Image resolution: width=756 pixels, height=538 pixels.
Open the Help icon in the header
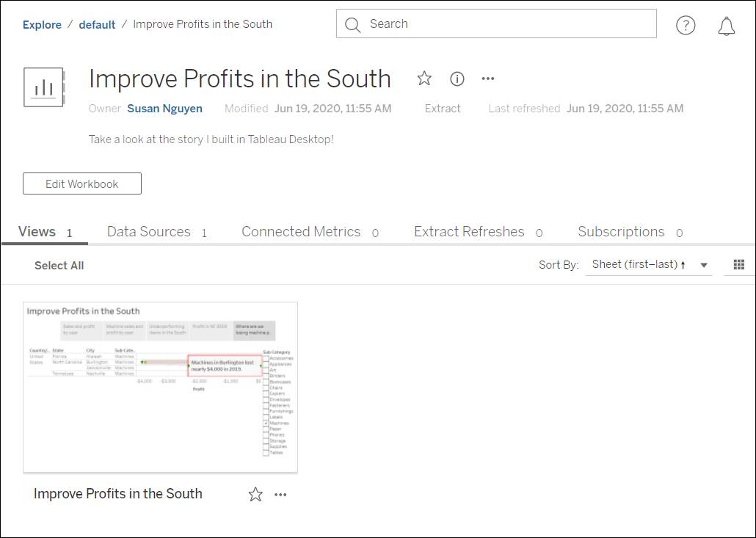[x=686, y=24]
